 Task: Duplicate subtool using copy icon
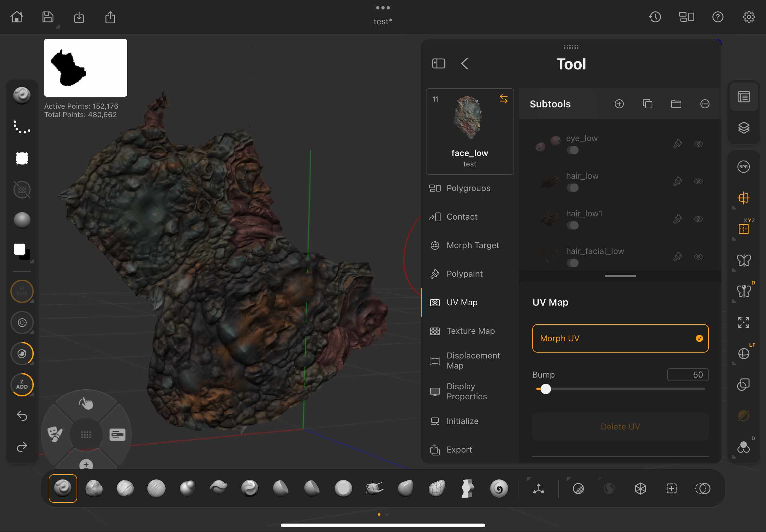647,104
